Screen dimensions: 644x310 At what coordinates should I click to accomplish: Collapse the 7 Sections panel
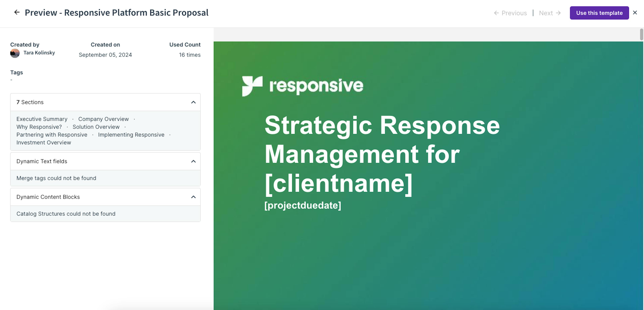pyautogui.click(x=193, y=102)
